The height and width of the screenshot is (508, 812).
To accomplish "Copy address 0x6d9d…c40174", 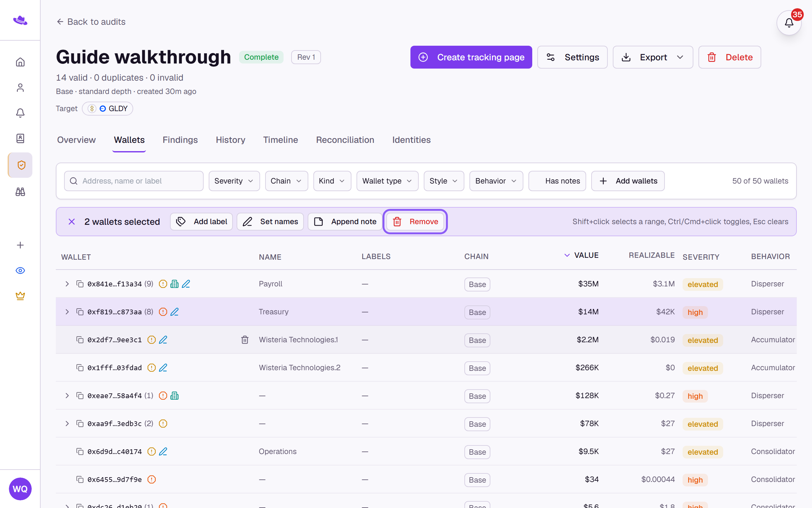I will (80, 451).
